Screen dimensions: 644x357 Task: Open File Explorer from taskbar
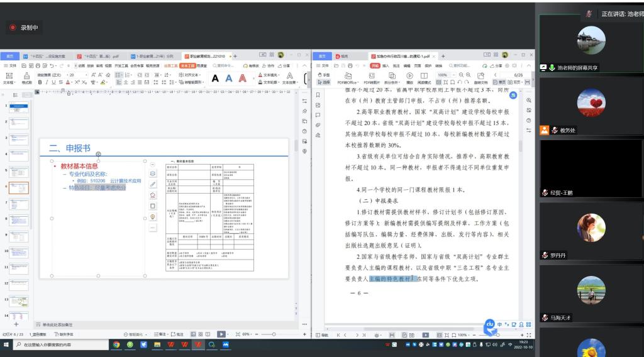157,344
